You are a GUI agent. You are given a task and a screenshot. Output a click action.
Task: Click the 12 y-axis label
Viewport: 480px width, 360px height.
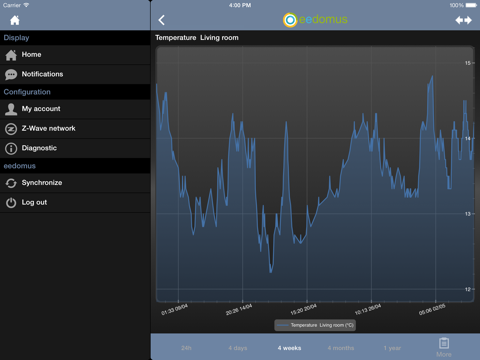pos(468,289)
